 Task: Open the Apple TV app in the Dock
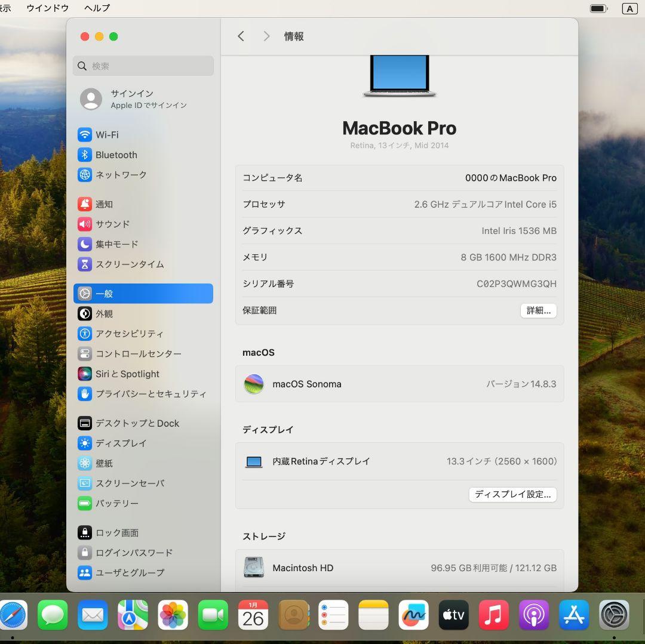[x=453, y=615]
